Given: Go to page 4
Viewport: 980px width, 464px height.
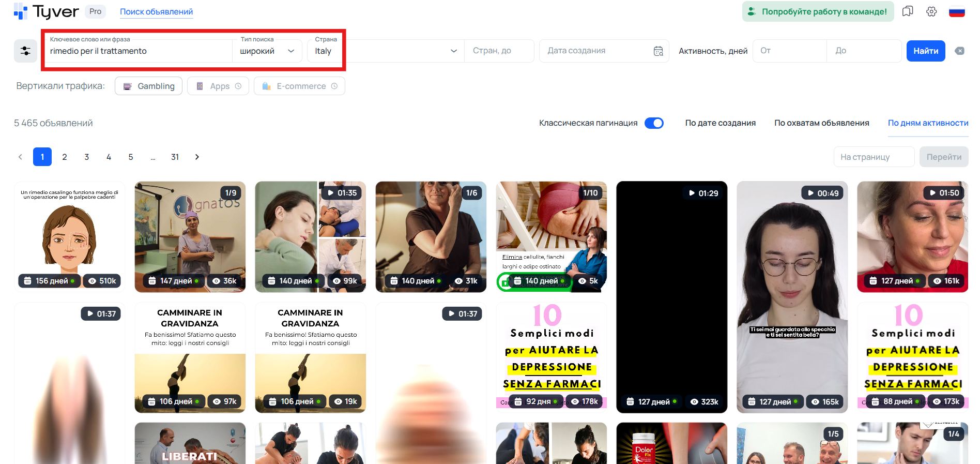Looking at the screenshot, I should [x=109, y=157].
